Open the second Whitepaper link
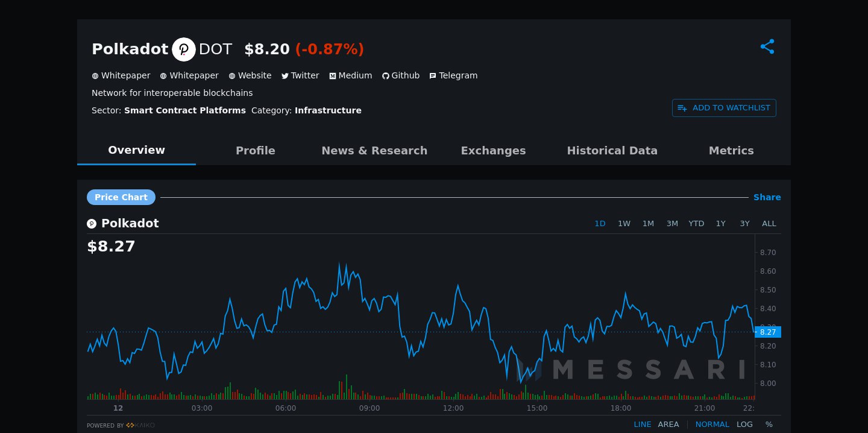 pyautogui.click(x=194, y=75)
